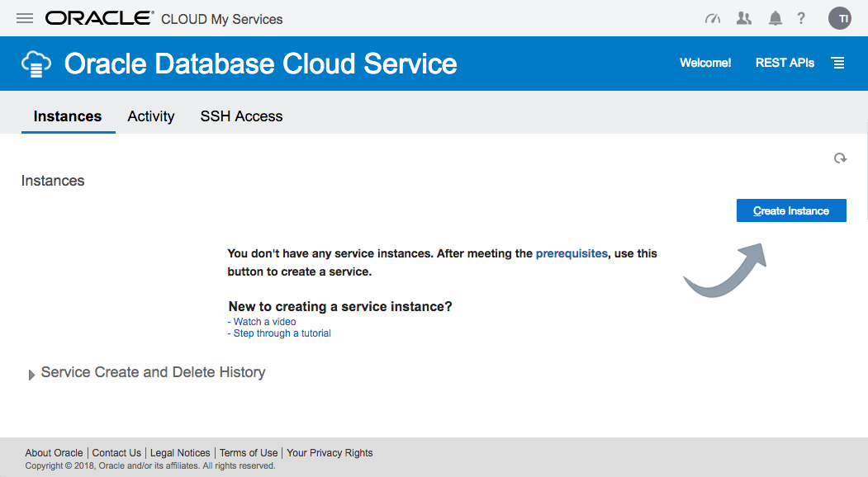Open Your Privacy Rights footer link
868x477 pixels.
point(330,452)
